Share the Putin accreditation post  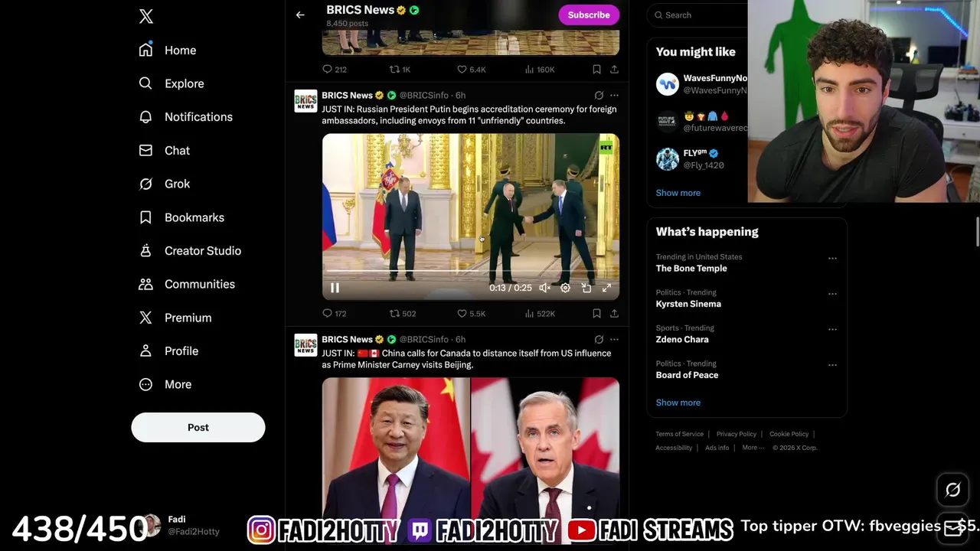tap(614, 313)
